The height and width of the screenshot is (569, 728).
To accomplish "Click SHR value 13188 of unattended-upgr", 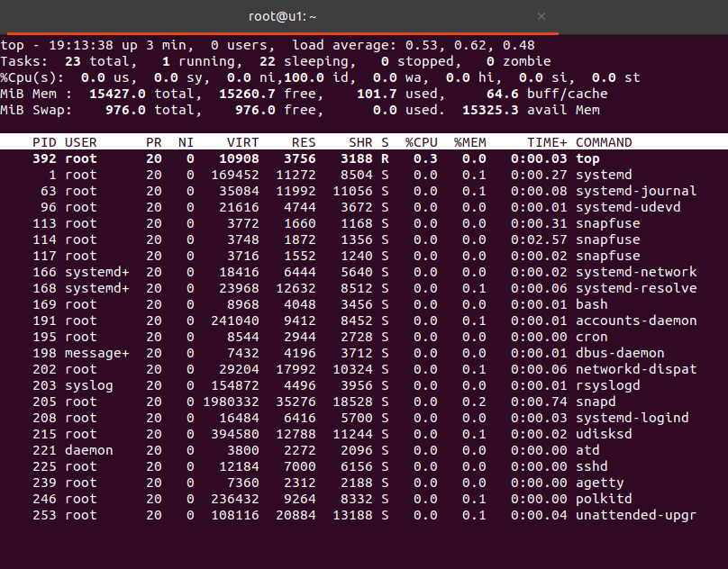I will coord(352,516).
